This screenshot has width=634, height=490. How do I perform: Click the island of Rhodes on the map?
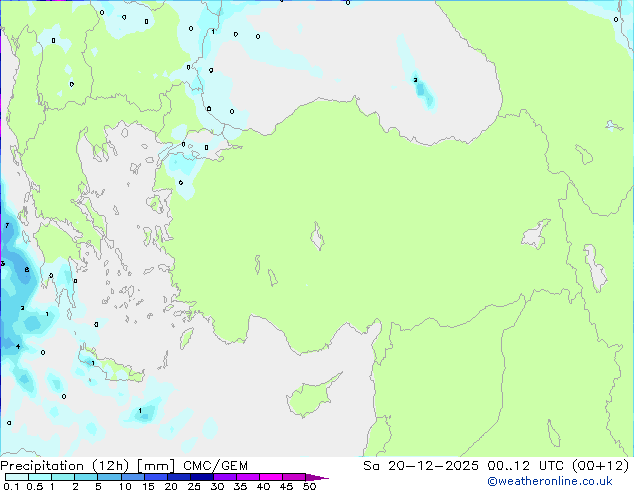[186, 338]
